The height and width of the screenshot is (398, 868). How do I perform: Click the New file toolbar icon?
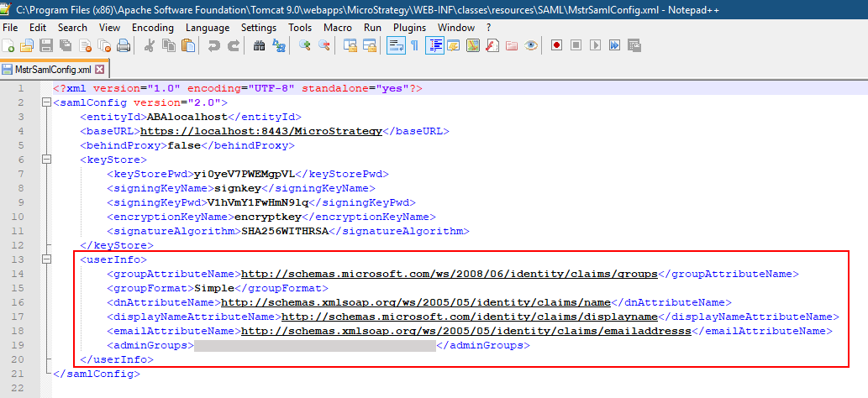point(9,45)
